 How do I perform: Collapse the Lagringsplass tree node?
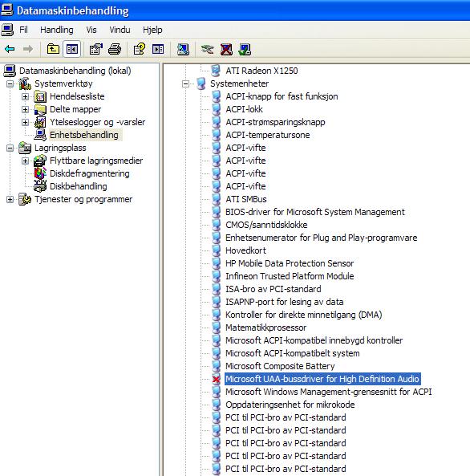pos(10,148)
